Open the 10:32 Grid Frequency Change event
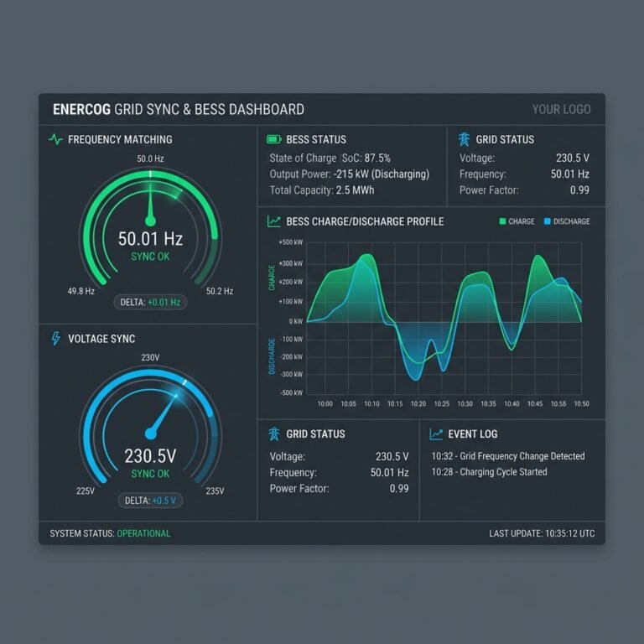This screenshot has width=644, height=644. pos(508,456)
